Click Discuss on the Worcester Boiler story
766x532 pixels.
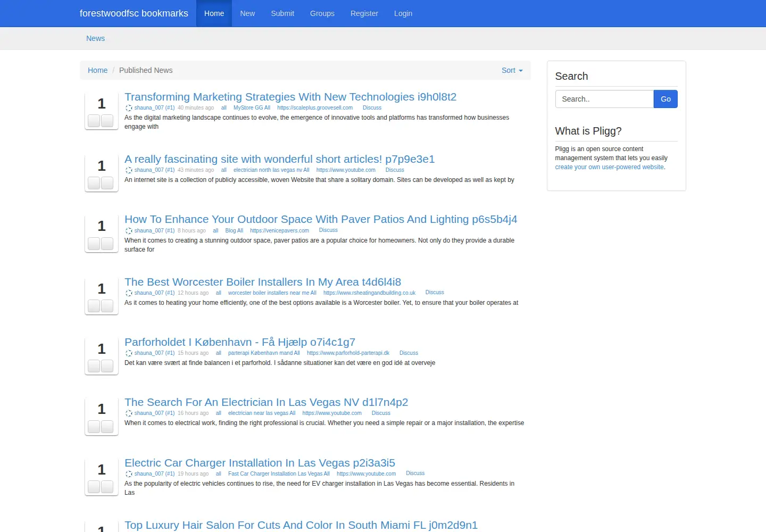(435, 293)
